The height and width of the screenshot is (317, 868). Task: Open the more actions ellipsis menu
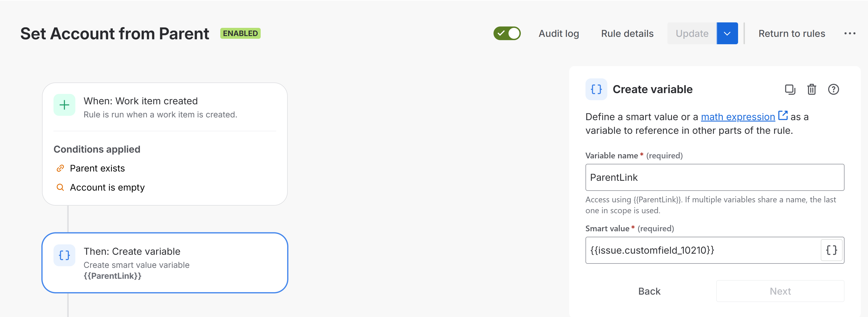[x=849, y=33]
